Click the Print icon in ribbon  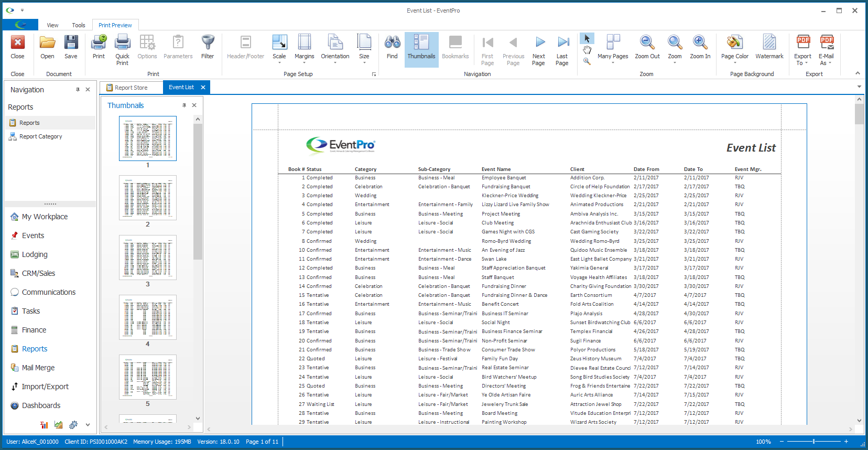99,47
